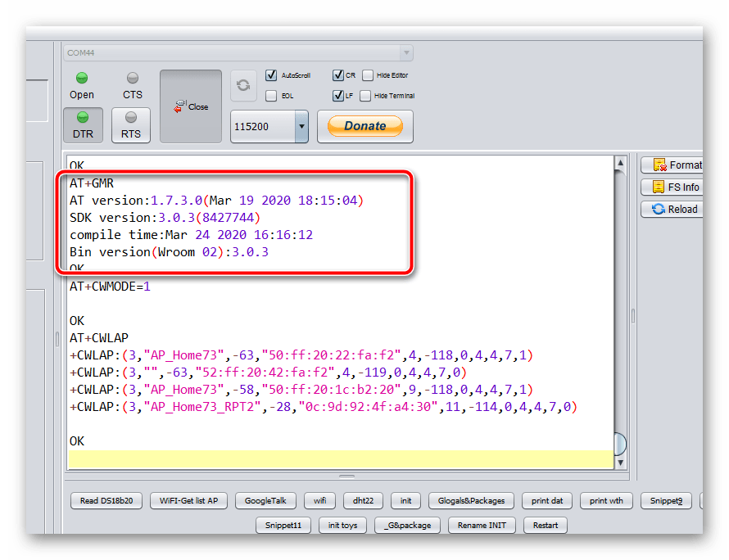Viewport: 729px width, 560px height.
Task: Open FS Info from right panel
Action: [672, 187]
